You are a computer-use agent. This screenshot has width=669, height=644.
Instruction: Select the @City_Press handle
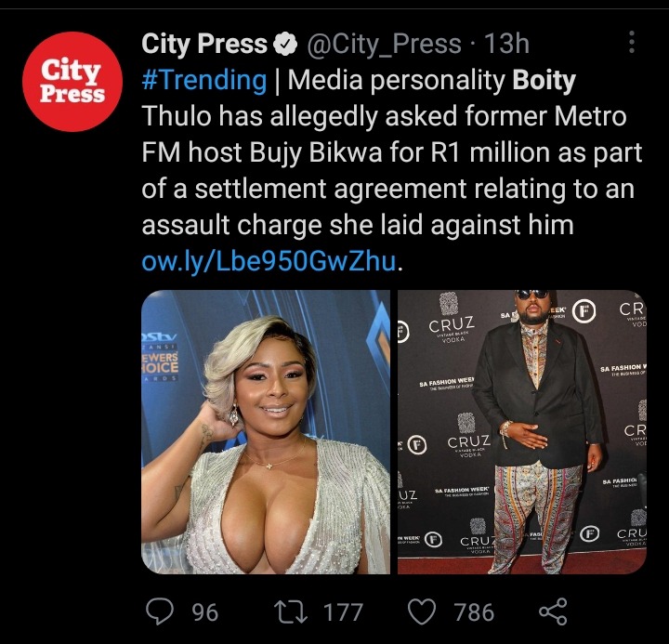(384, 44)
